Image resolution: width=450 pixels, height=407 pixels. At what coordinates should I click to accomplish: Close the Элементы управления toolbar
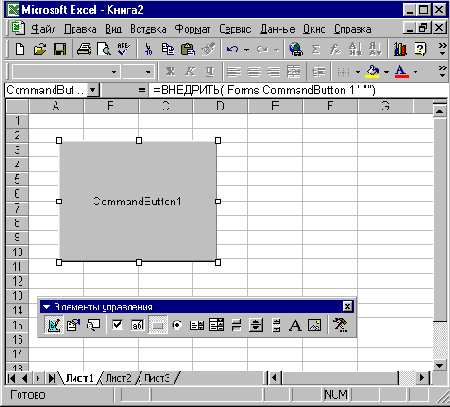pos(347,306)
